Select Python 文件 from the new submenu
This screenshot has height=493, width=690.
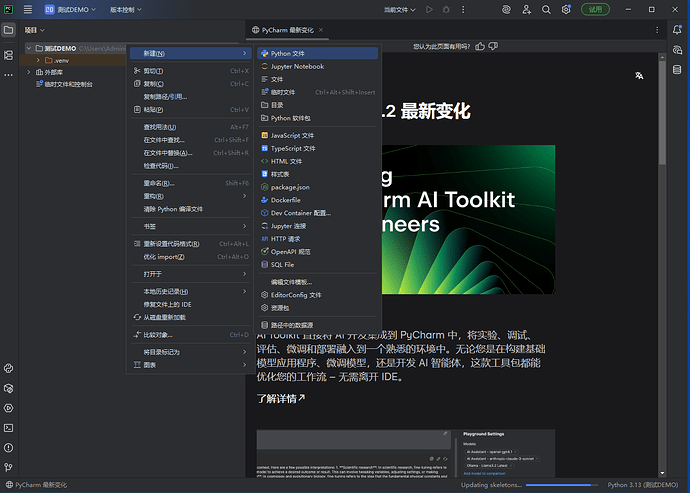[288, 53]
